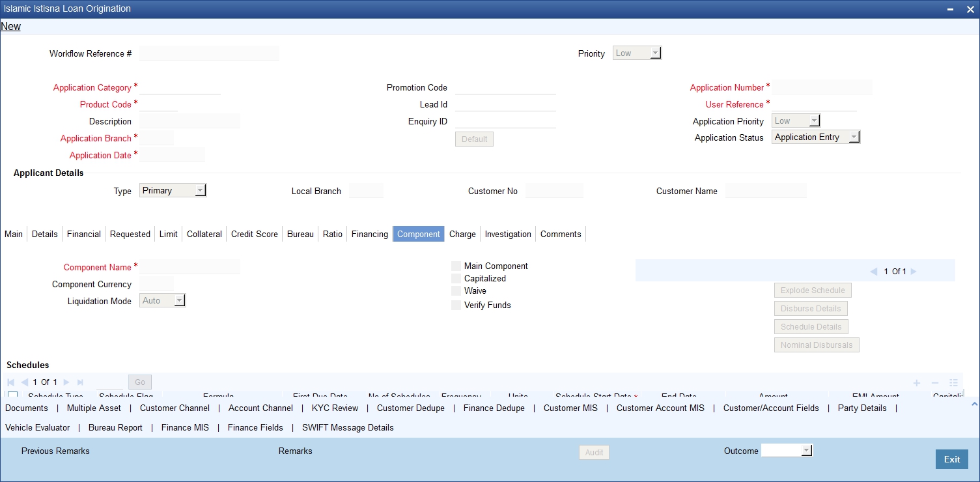Viewport: 980px width, 482px height.
Task: Go to previous schedule record arrow
Action: (24, 382)
